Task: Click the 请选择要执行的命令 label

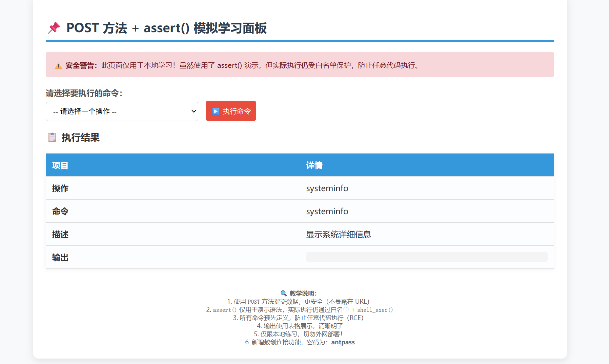Action: [x=84, y=93]
